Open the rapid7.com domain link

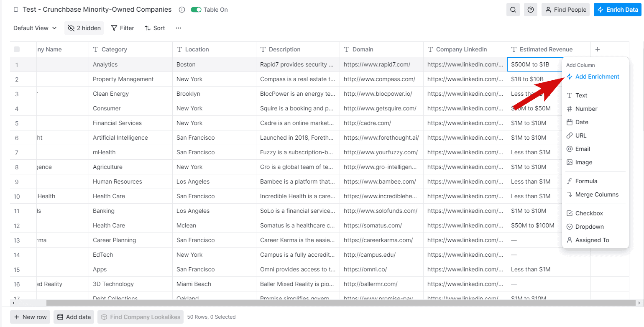tap(377, 64)
